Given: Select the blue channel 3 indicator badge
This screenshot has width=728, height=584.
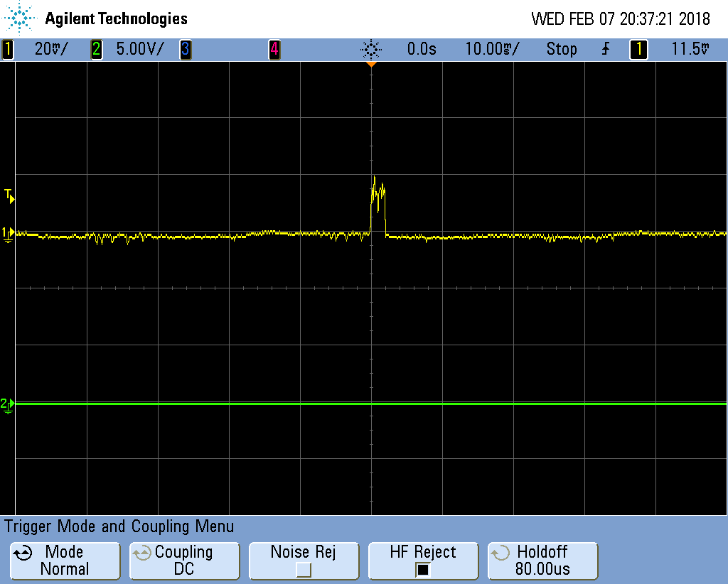Looking at the screenshot, I should (186, 49).
